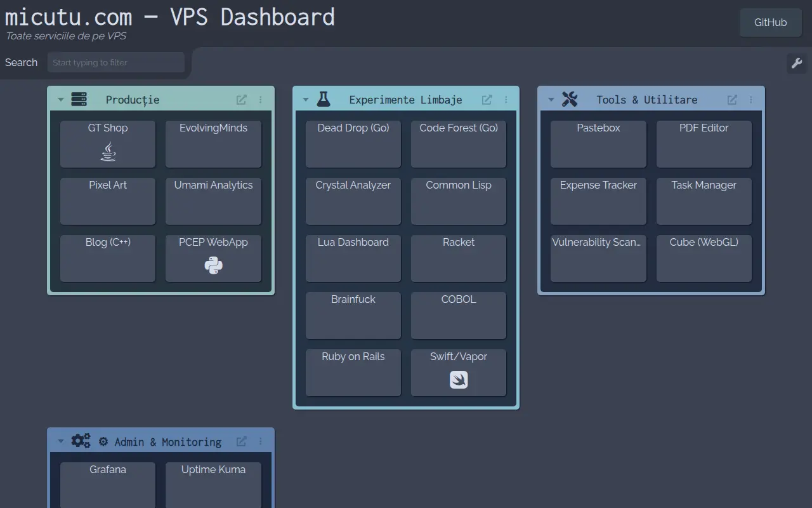Image resolution: width=812 pixels, height=508 pixels.
Task: Open the Brainfuck tile
Action: pyautogui.click(x=353, y=316)
